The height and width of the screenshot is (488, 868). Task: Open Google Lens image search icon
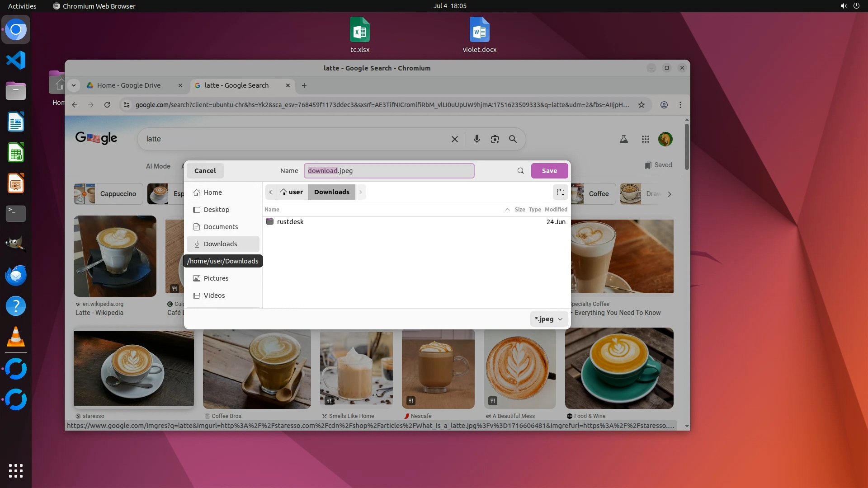pyautogui.click(x=495, y=139)
